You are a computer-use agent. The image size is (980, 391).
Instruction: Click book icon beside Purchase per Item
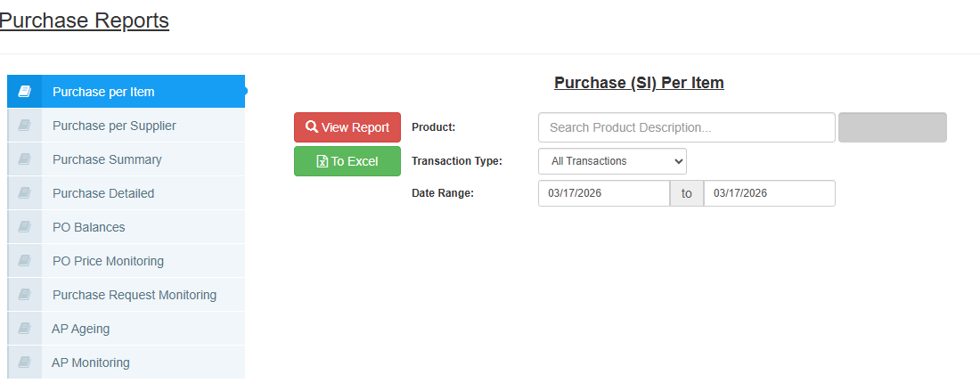click(24, 92)
